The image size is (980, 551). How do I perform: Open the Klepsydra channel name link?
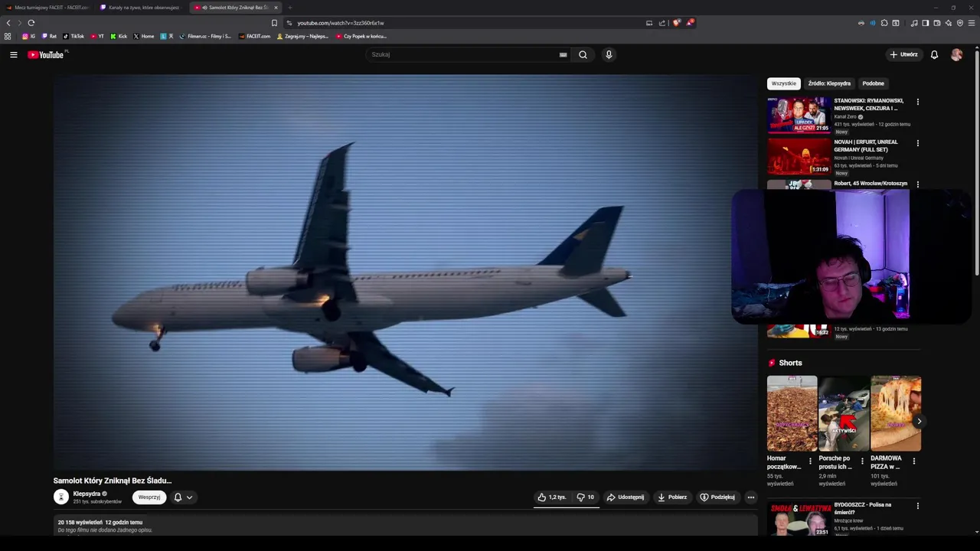tap(87, 494)
